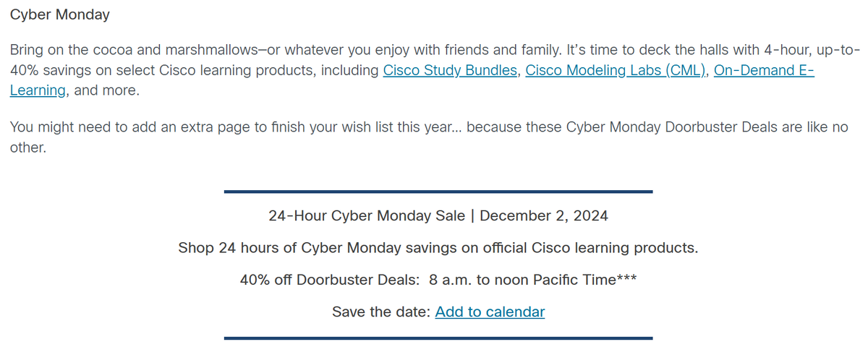The width and height of the screenshot is (868, 352).
Task: Click the "Save the date:" label
Action: 381,312
